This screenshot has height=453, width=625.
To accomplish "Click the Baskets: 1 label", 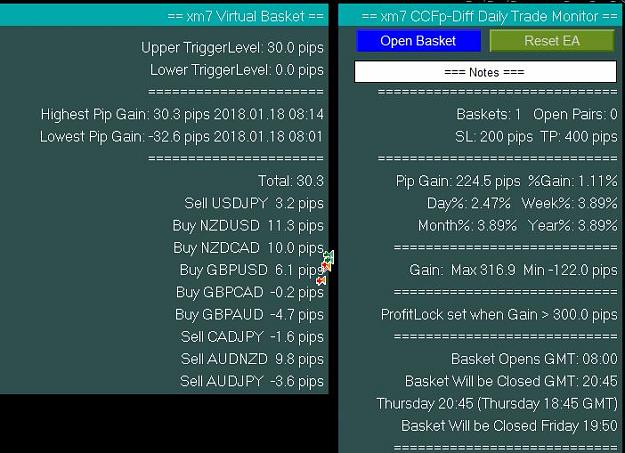I will click(489, 115).
